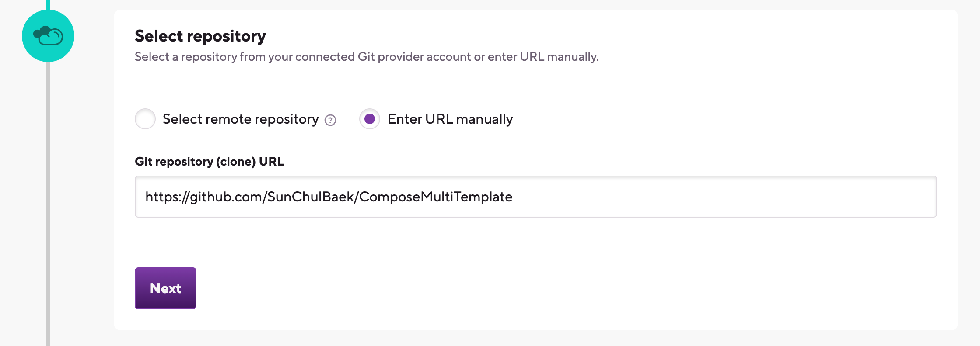Click the 'Enter URL manually' option label
980x346 pixels.
pos(450,119)
